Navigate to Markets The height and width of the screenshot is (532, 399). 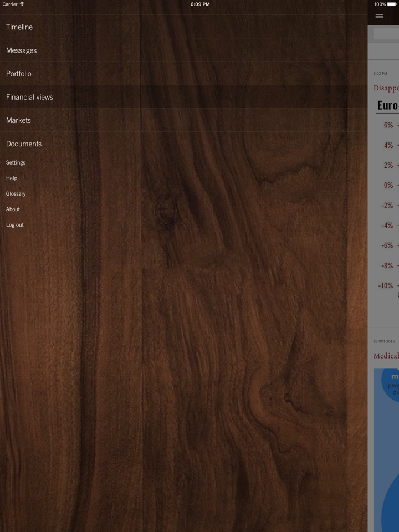[18, 120]
